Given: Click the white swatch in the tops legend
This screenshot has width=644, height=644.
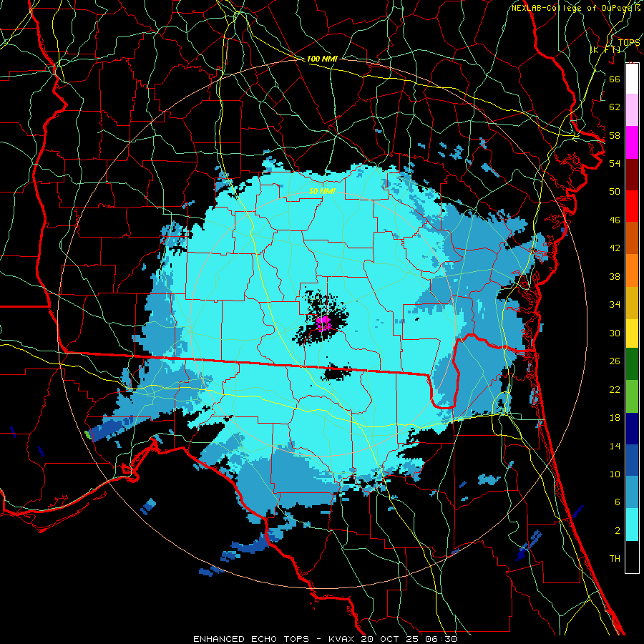Looking at the screenshot, I should click(x=632, y=79).
